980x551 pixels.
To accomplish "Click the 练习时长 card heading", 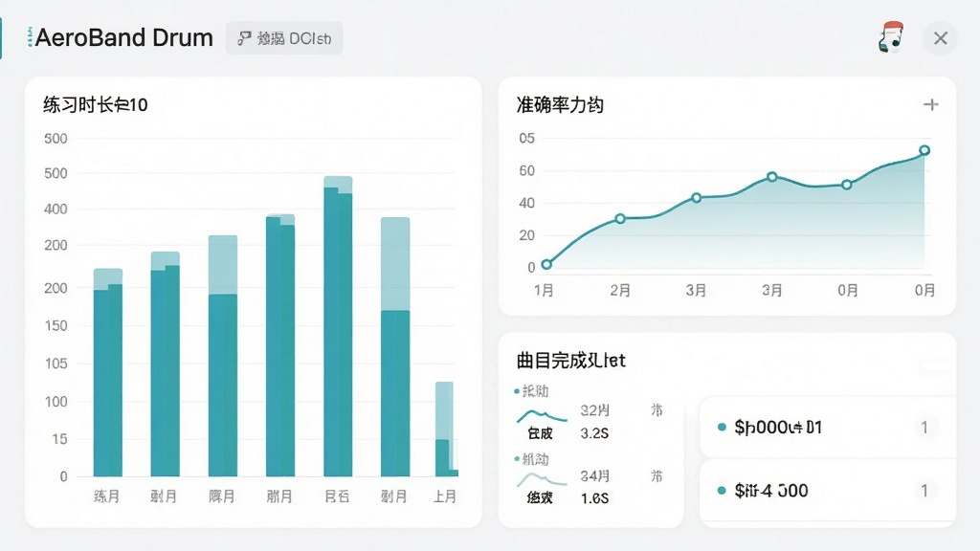I will tap(96, 104).
